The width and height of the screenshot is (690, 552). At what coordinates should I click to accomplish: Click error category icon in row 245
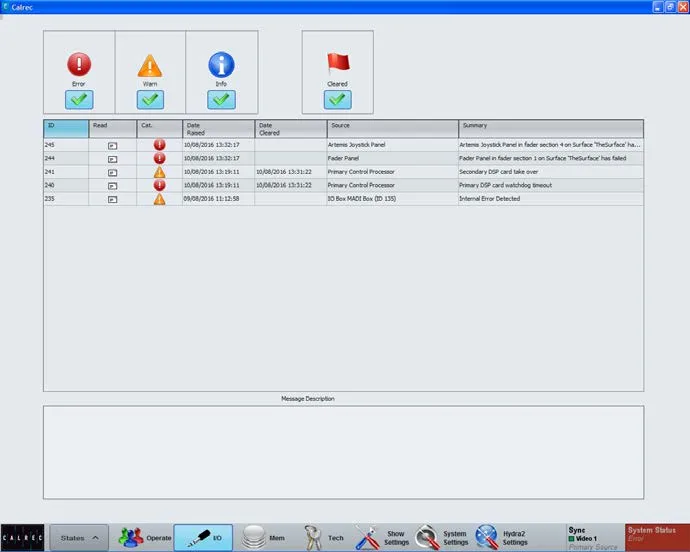pos(160,145)
